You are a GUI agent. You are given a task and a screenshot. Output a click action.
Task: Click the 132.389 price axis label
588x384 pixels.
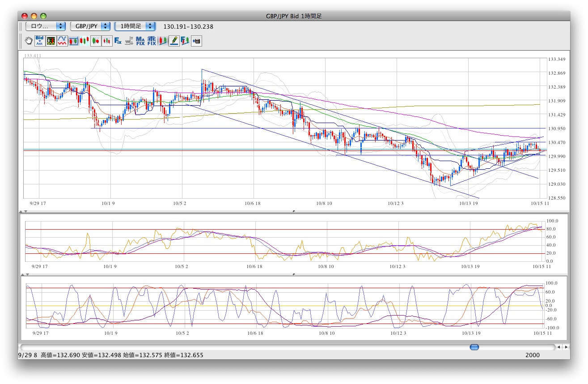point(557,87)
